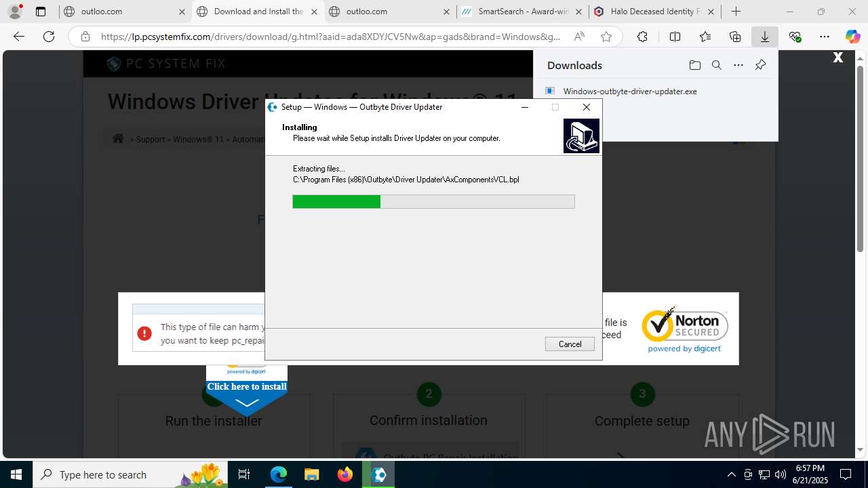Open Support breadcrumb link

[151, 140]
